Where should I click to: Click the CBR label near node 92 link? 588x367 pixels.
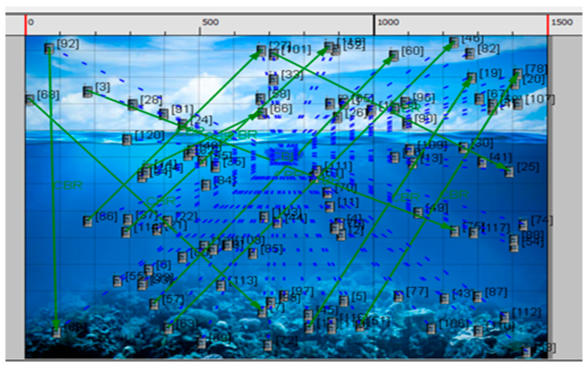pos(68,185)
